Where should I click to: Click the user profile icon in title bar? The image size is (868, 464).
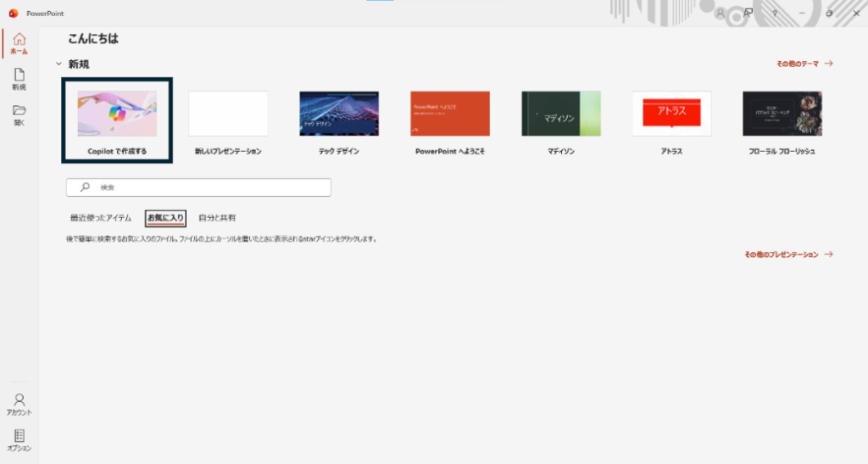pos(721,14)
